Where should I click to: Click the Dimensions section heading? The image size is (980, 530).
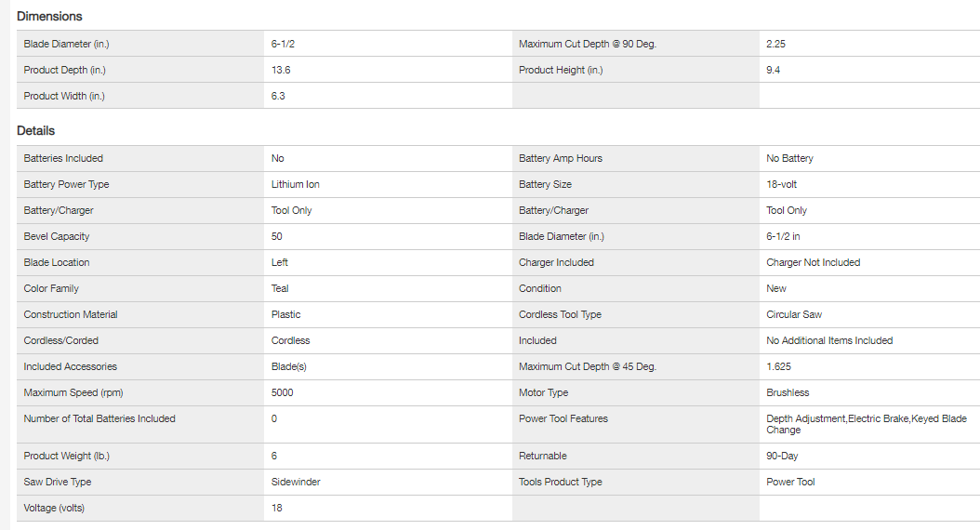pyautogui.click(x=49, y=16)
